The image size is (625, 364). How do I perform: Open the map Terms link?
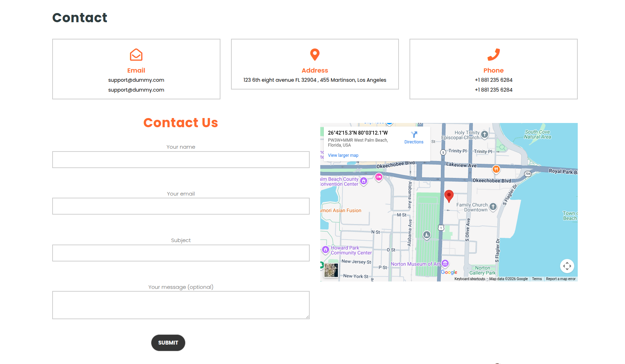pos(537,279)
